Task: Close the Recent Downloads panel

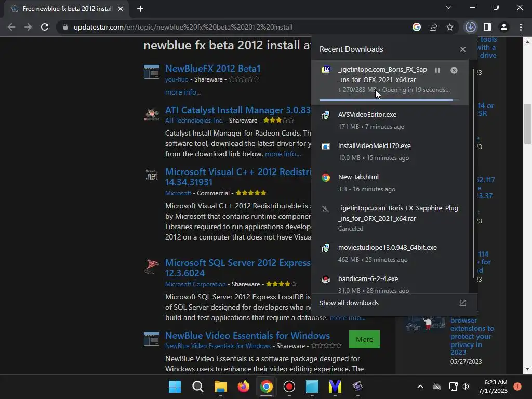Action: 463,49
